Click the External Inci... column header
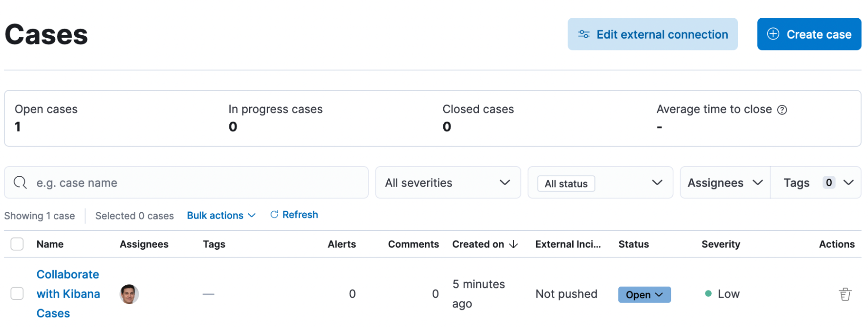Image resolution: width=868 pixels, height=327 pixels. tap(568, 244)
